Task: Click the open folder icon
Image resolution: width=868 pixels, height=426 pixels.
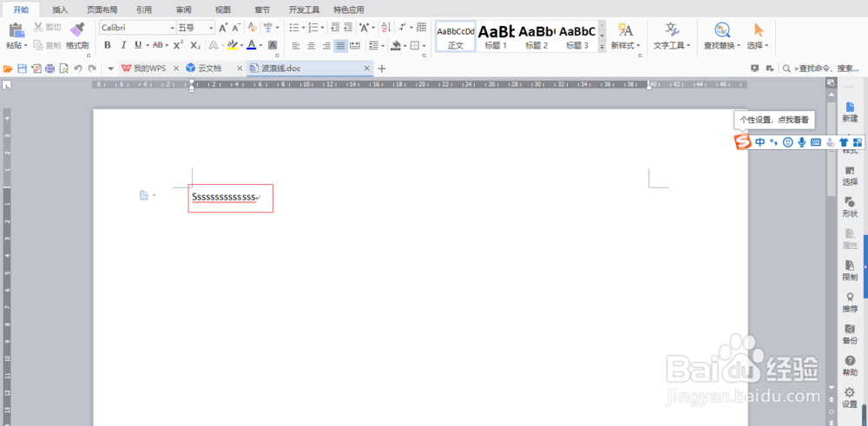Action: coord(8,69)
